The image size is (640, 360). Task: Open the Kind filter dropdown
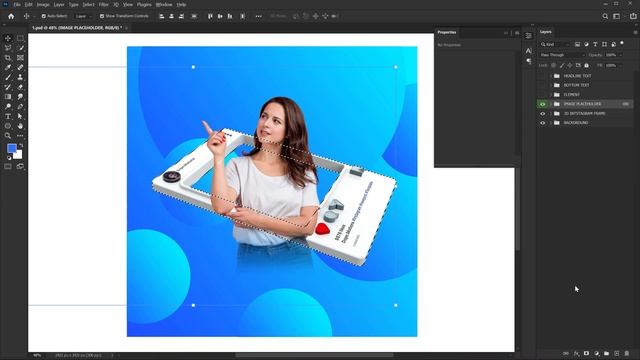[555, 44]
